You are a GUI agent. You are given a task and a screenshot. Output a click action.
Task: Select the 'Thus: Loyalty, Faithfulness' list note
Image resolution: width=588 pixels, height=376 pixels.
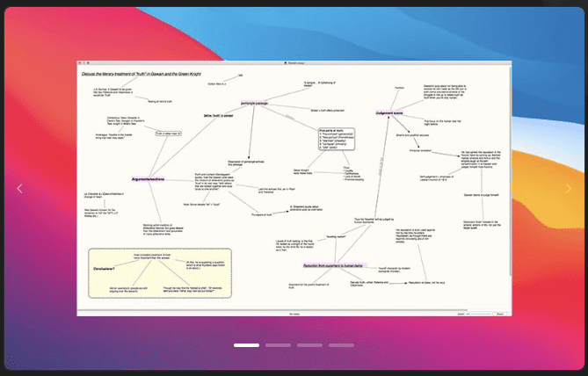353,174
